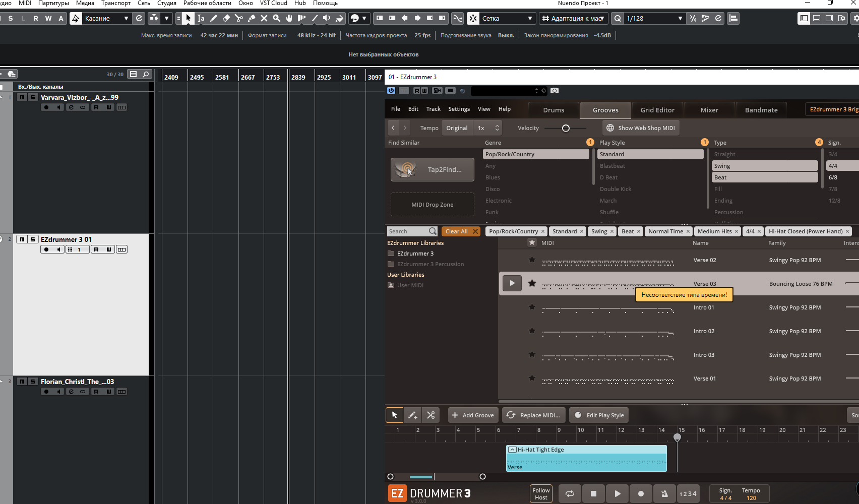Screen dimensions: 859x504
Task: Open EZdrummer Settings menu
Action: coord(459,109)
